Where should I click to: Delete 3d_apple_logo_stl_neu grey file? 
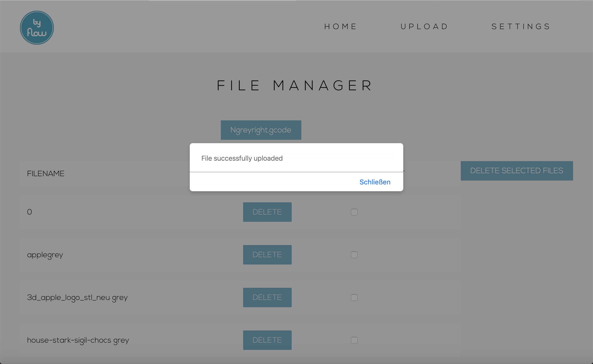267,298
